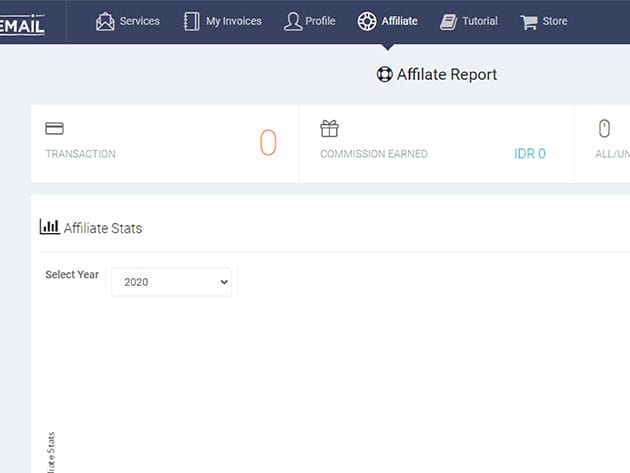Click the EMAIL logo in the header
The height and width of the screenshot is (473, 630).
coord(22,22)
